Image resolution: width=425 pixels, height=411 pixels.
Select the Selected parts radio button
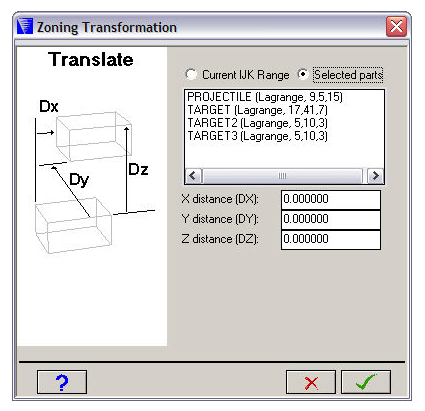point(303,74)
